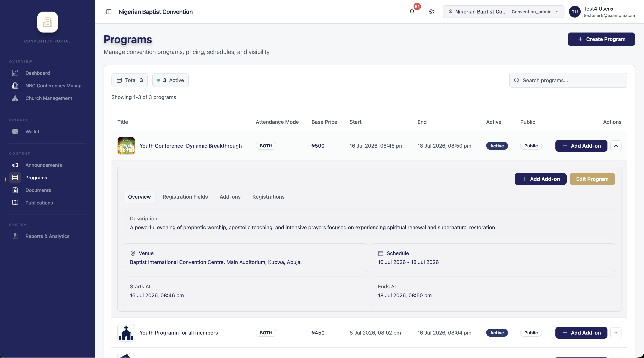Open the Convention_admin role dropdown
This screenshot has height=358, width=644.
point(504,12)
